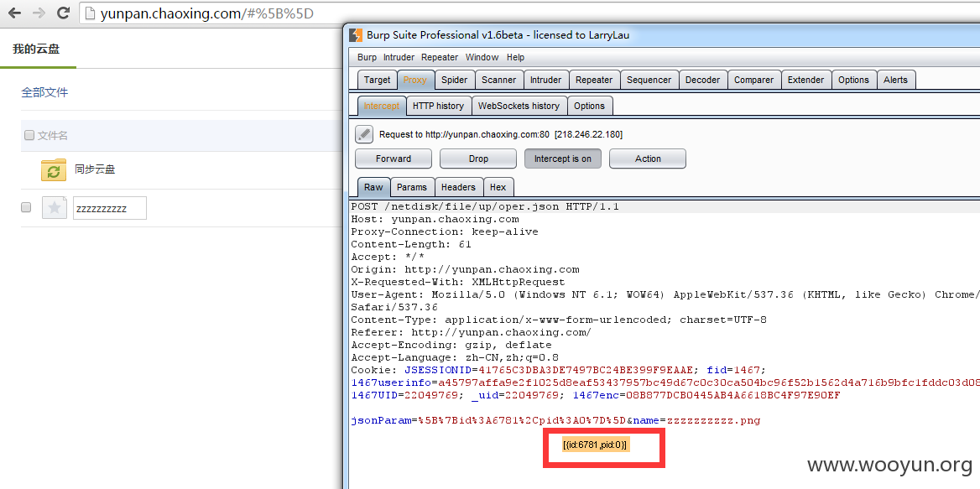This screenshot has height=489, width=980.
Task: Switch to the Repeater tool tab
Action: (x=594, y=80)
